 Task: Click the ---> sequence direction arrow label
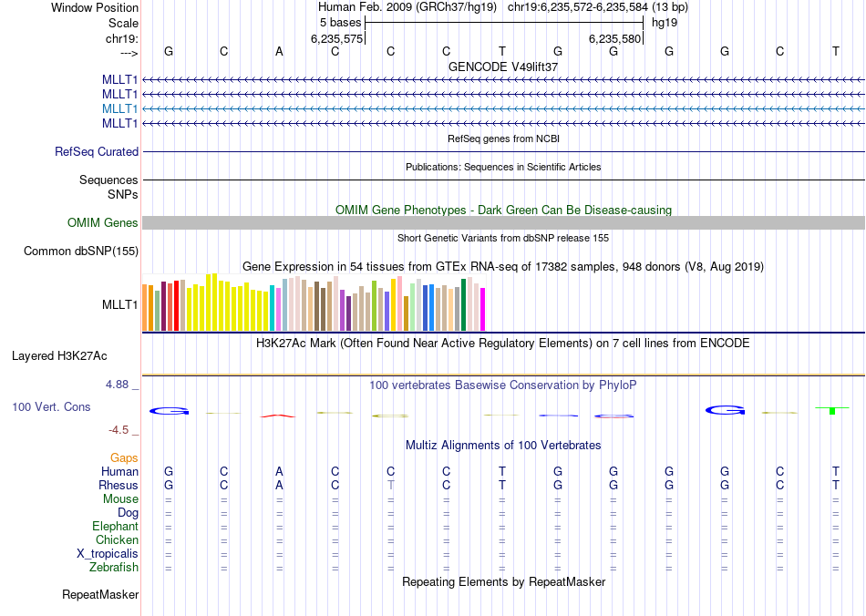(129, 53)
